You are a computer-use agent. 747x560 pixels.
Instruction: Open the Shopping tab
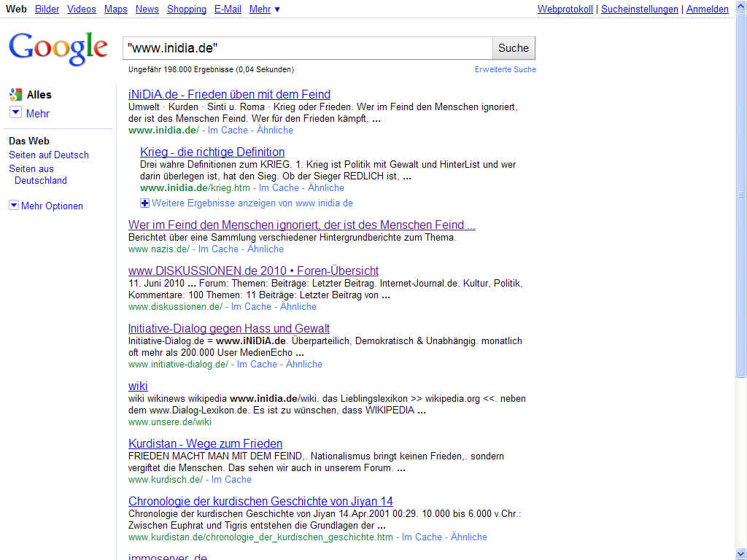click(187, 9)
